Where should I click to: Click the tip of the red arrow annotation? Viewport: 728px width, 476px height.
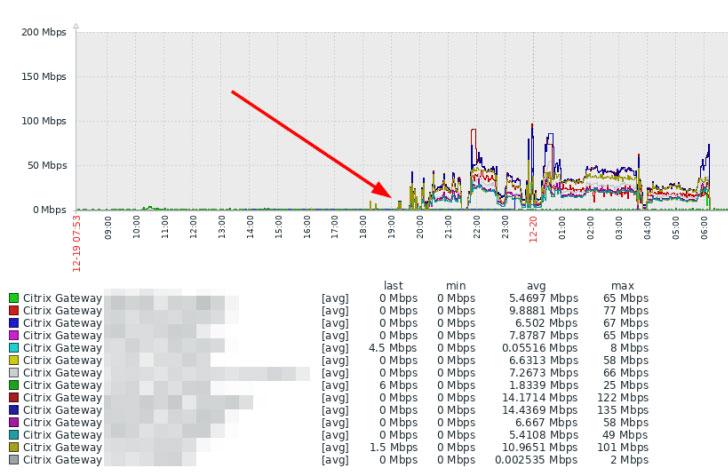(x=391, y=196)
